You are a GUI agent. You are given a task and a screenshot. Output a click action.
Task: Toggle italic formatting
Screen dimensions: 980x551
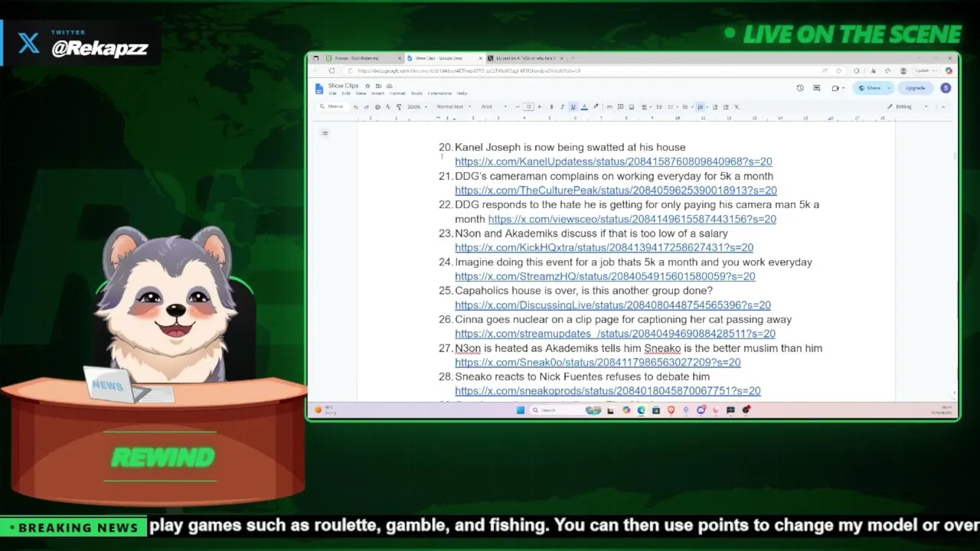[562, 107]
